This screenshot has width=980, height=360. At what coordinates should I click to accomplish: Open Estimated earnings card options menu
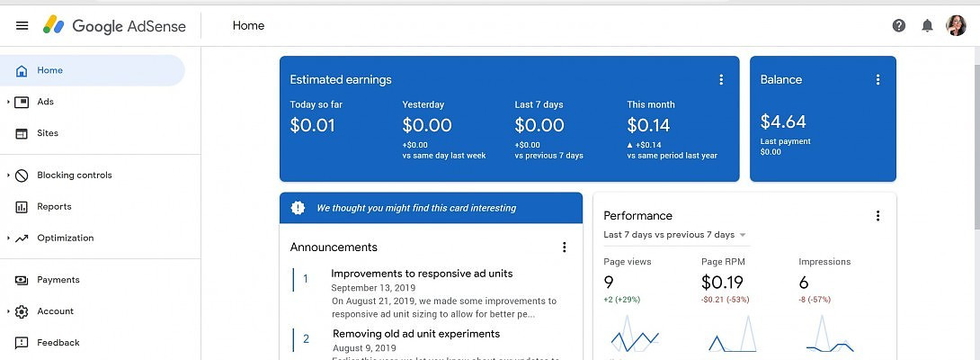point(721,80)
